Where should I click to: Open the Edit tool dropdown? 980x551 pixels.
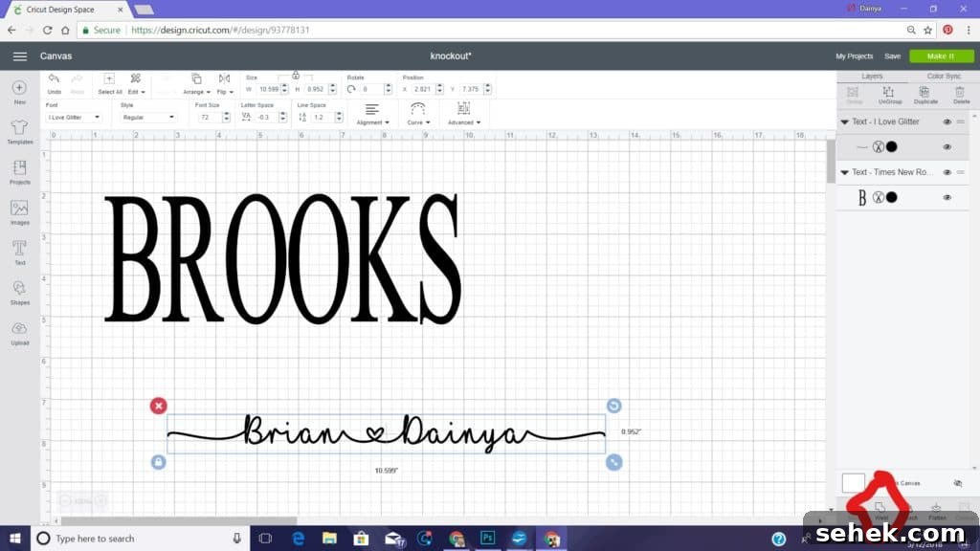(x=136, y=83)
